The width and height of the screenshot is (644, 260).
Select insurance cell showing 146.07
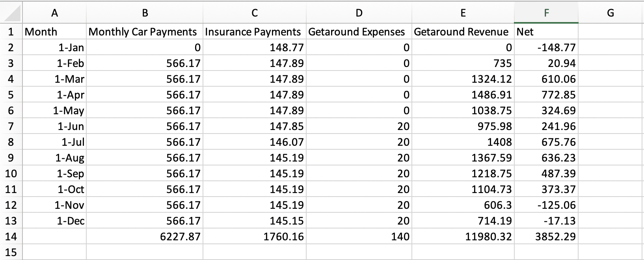click(255, 142)
